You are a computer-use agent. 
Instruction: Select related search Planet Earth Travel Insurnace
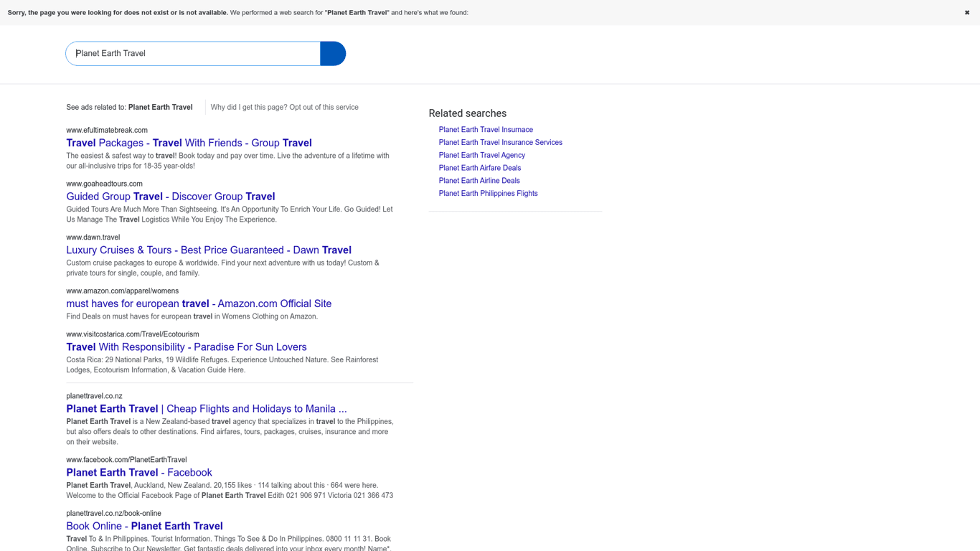click(x=486, y=130)
